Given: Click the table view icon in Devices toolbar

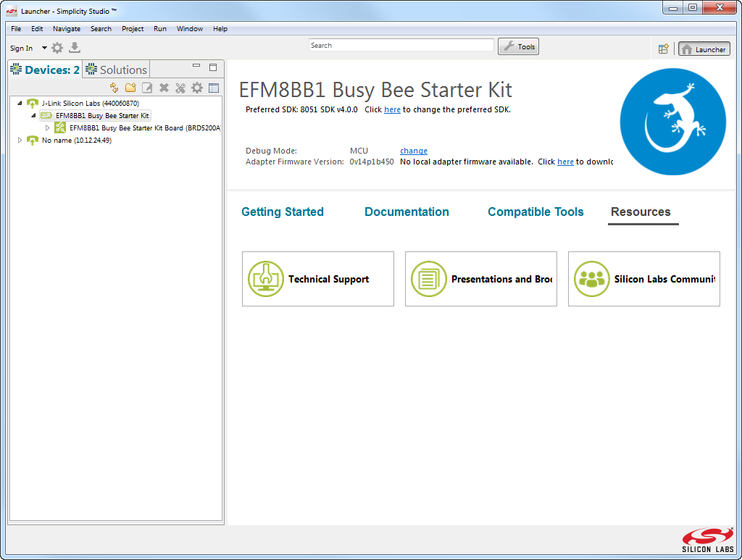Looking at the screenshot, I should click(214, 88).
